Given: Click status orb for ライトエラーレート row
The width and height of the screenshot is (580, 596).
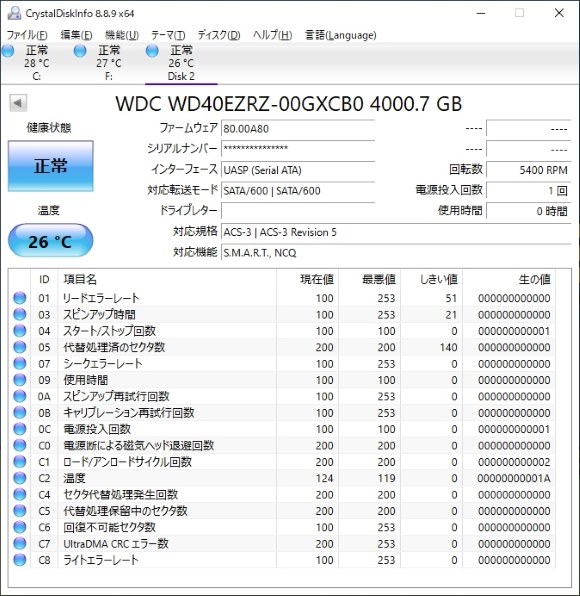Looking at the screenshot, I should point(19,560).
